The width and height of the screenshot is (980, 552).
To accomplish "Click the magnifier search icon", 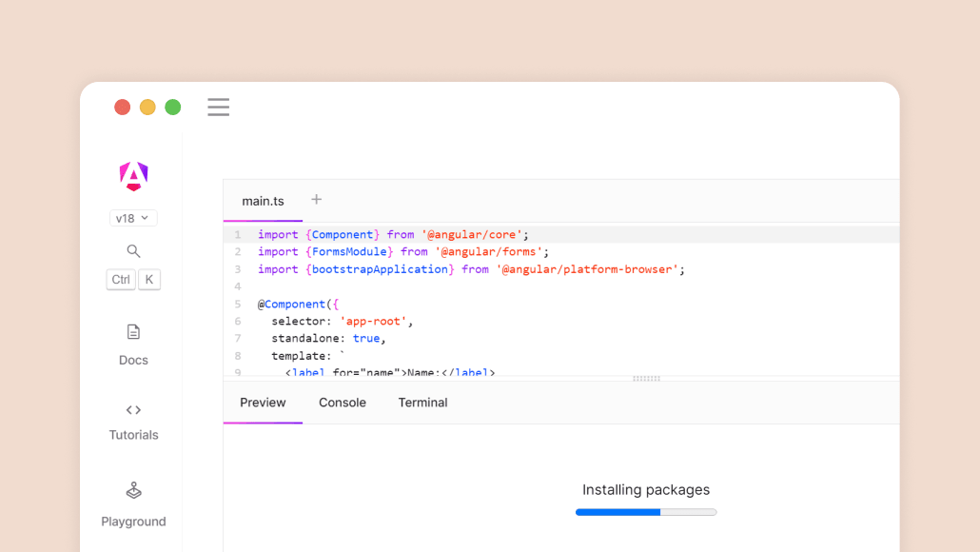I will tap(133, 251).
